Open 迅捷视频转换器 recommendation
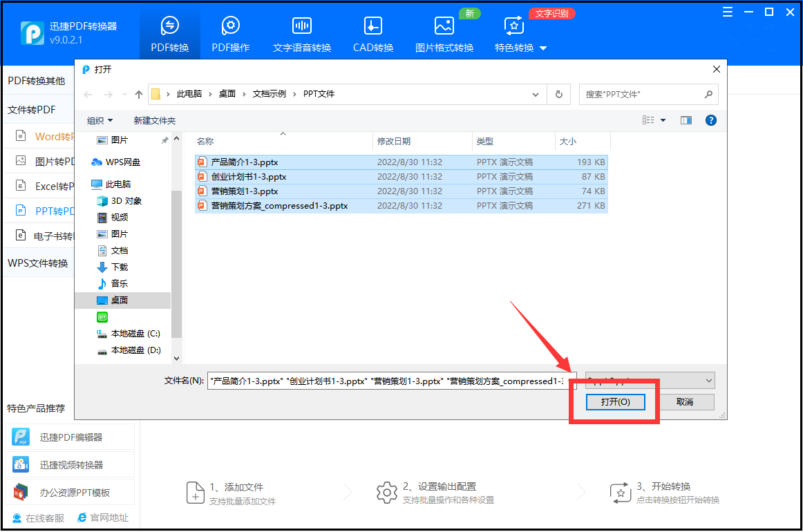Screen dimensions: 803x532 (70, 465)
